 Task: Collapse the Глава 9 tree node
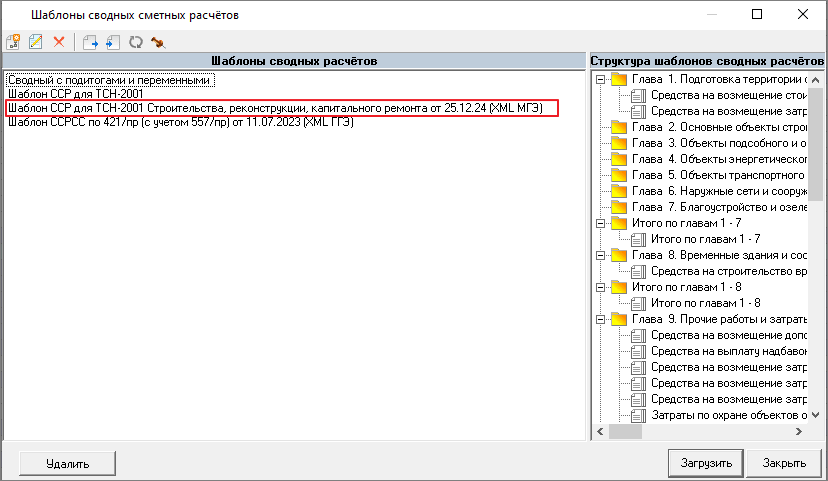click(x=601, y=320)
